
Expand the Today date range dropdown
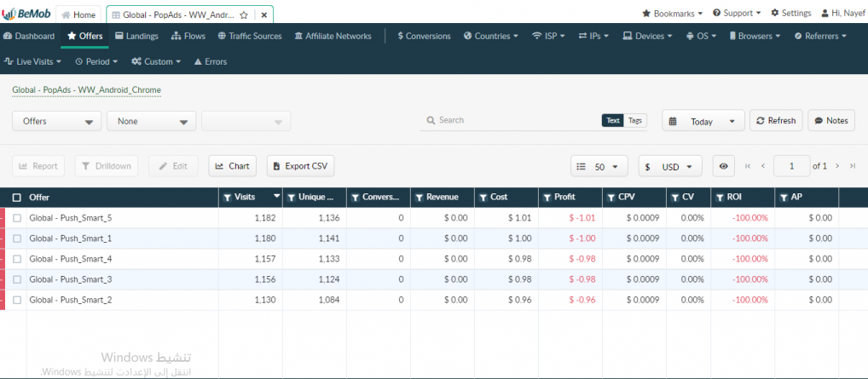[703, 122]
